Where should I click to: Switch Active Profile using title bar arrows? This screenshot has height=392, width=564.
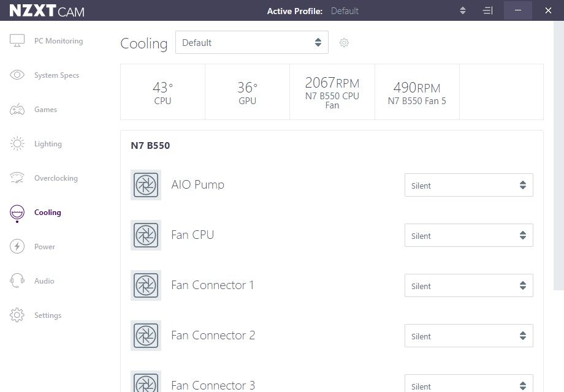click(x=463, y=10)
